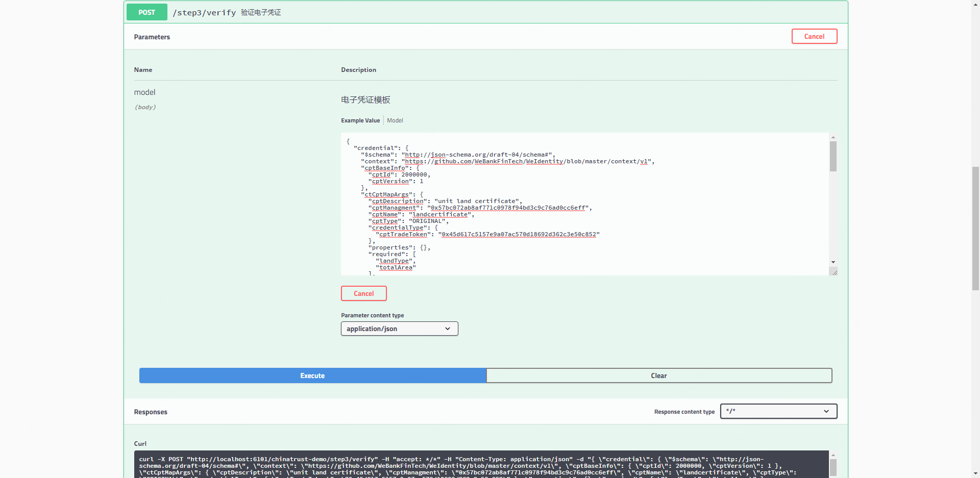
Task: Switch to the Model tab
Action: point(395,120)
